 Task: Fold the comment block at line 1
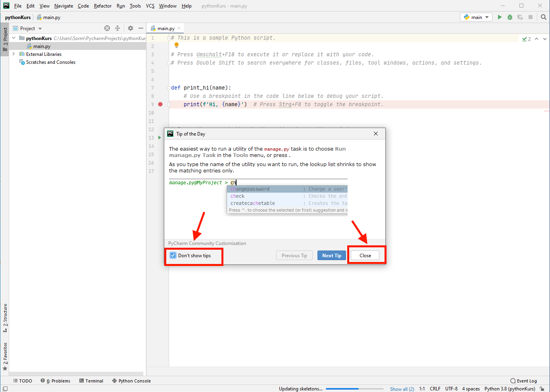click(169, 38)
